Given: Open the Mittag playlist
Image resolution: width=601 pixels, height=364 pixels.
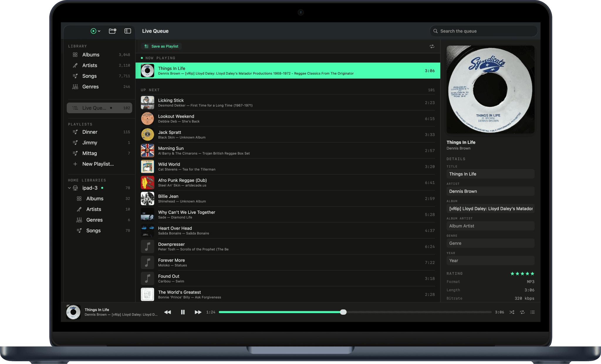Looking at the screenshot, I should pos(99,153).
